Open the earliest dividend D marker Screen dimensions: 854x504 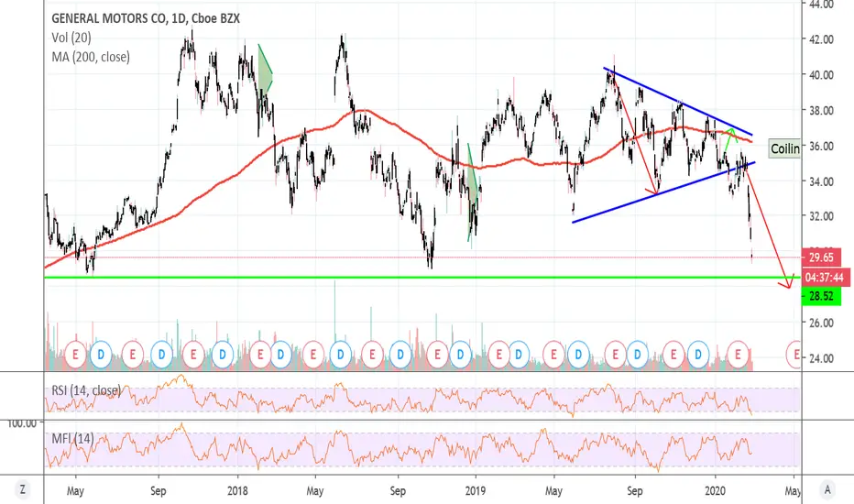101,355
